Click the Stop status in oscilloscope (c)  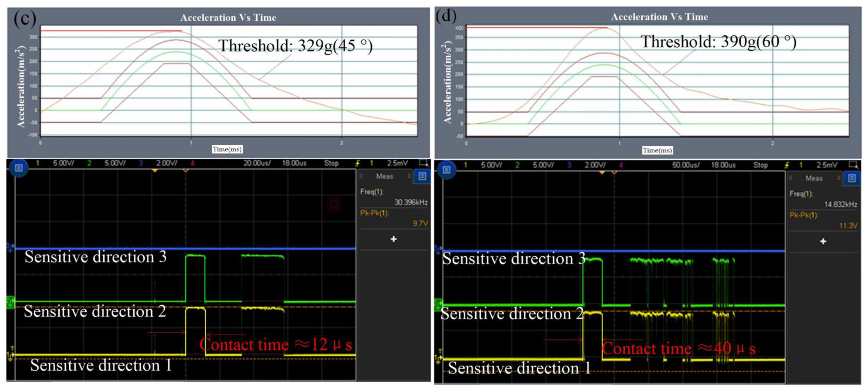[331, 163]
